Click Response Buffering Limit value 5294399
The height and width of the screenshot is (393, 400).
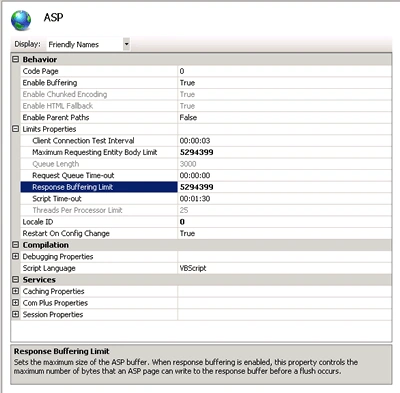[197, 187]
